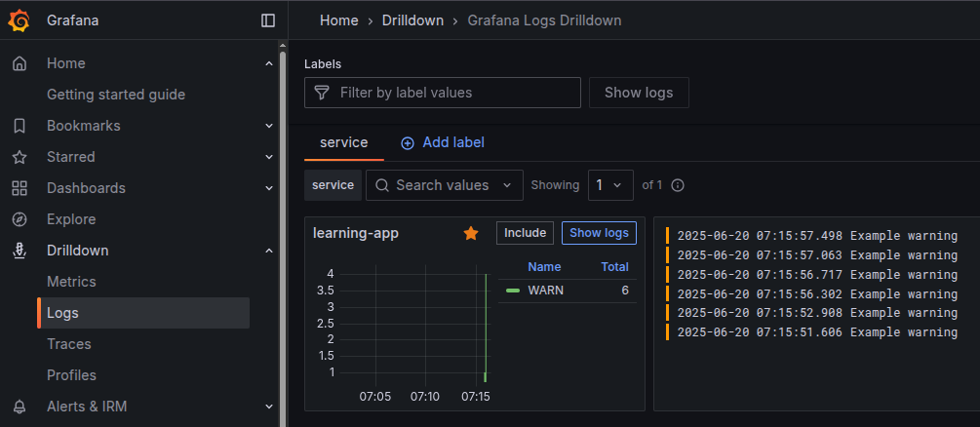Screen dimensions: 980x427
Task: Click Add label button
Action: [x=443, y=143]
